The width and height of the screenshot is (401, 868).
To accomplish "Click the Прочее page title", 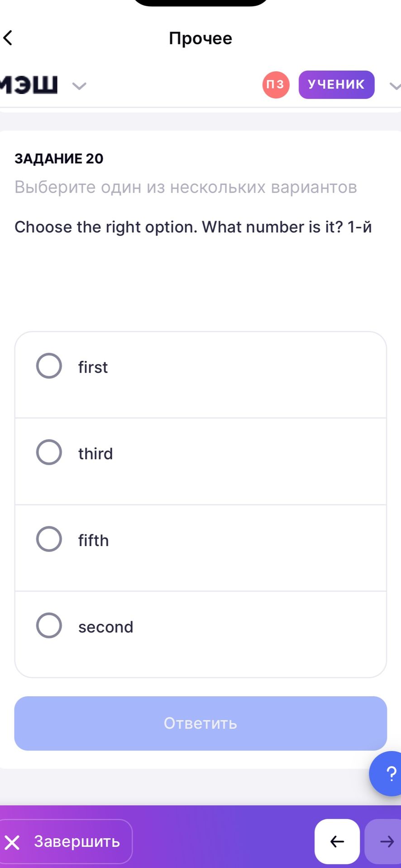I will (200, 38).
